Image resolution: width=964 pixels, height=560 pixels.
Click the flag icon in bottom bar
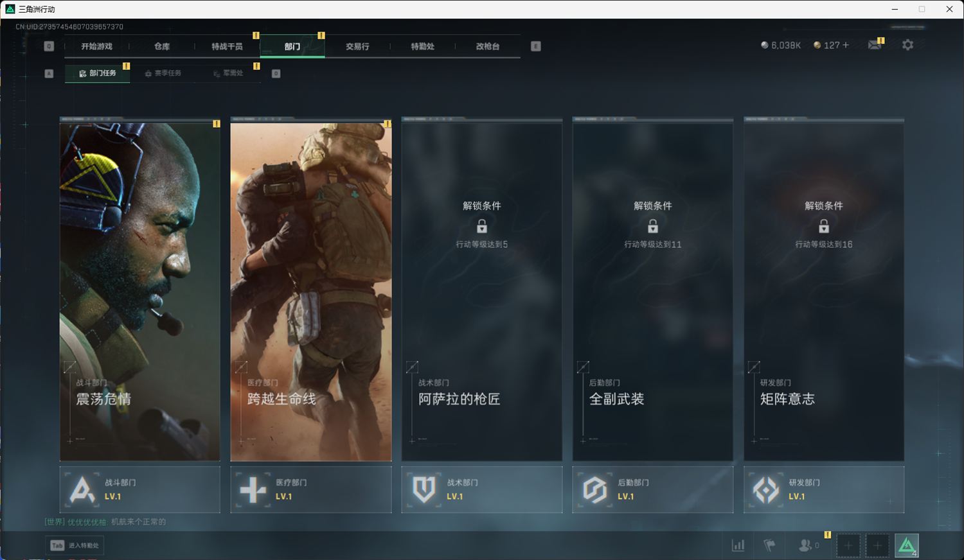click(x=769, y=545)
